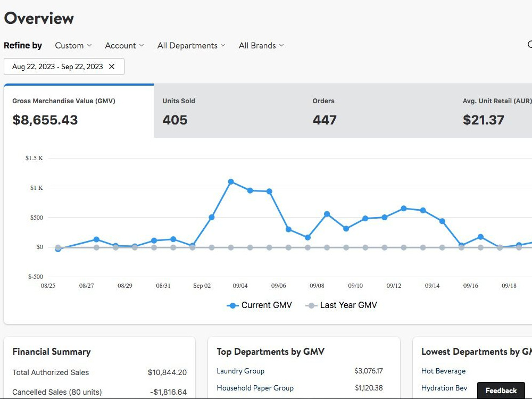The height and width of the screenshot is (399, 532).
Task: Click the Current GMV point at Sep 02
Action: 211,217
